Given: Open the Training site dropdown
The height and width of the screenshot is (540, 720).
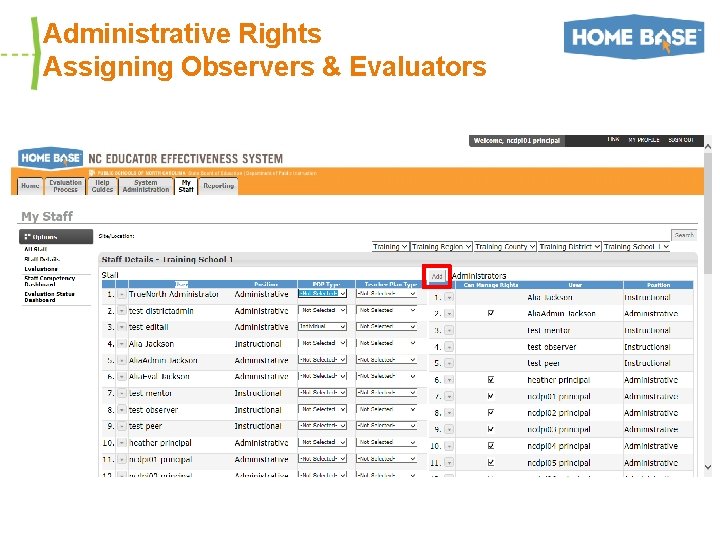Looking at the screenshot, I should click(390, 247).
